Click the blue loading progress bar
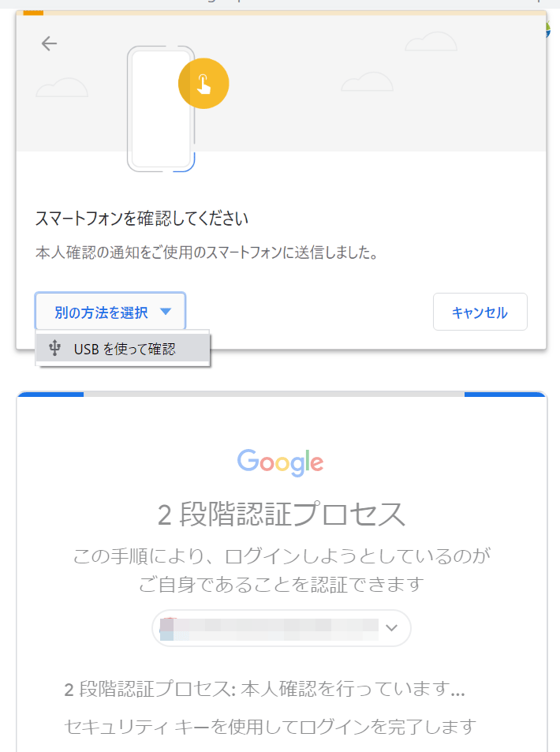 282,395
